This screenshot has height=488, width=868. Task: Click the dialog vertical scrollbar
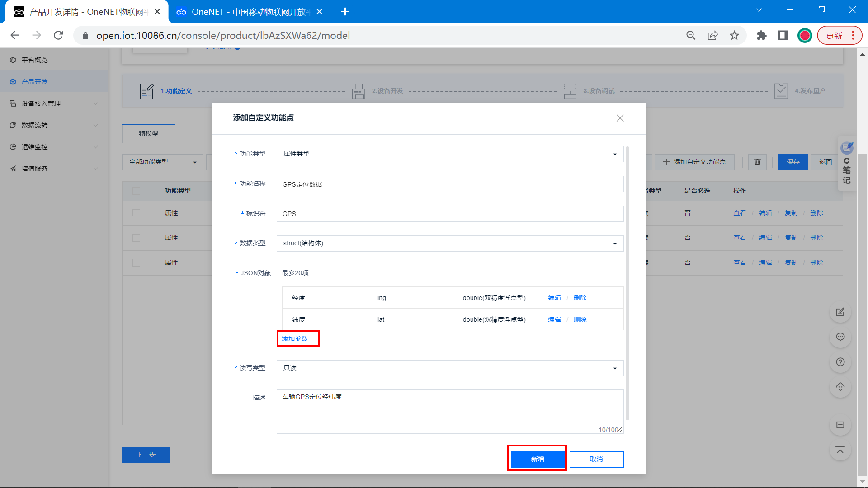(x=627, y=283)
